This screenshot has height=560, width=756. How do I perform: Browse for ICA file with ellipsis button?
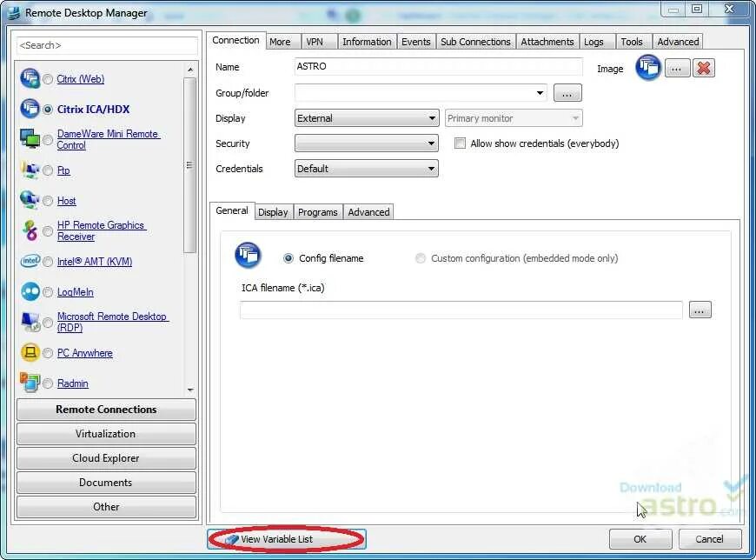tap(700, 310)
